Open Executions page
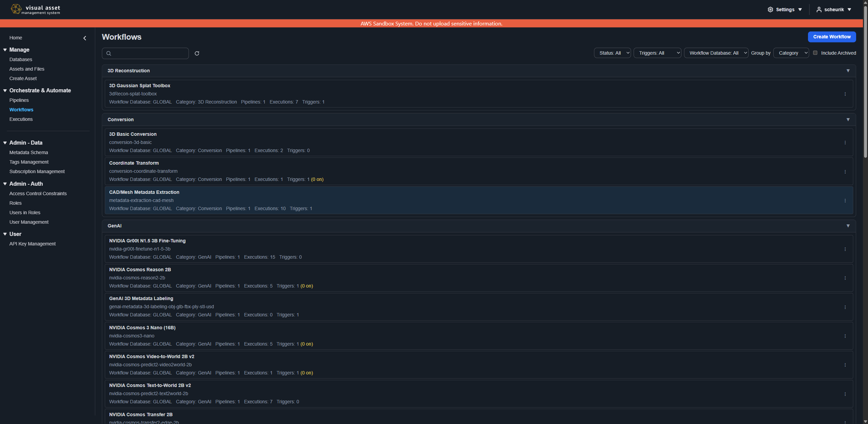The image size is (868, 424). pos(21,119)
